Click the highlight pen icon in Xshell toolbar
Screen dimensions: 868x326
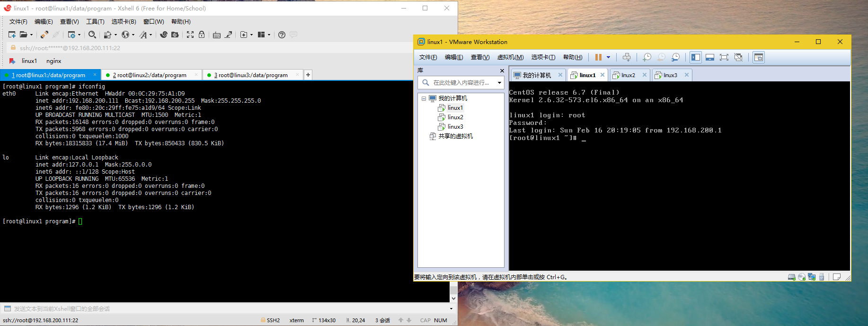pos(229,35)
